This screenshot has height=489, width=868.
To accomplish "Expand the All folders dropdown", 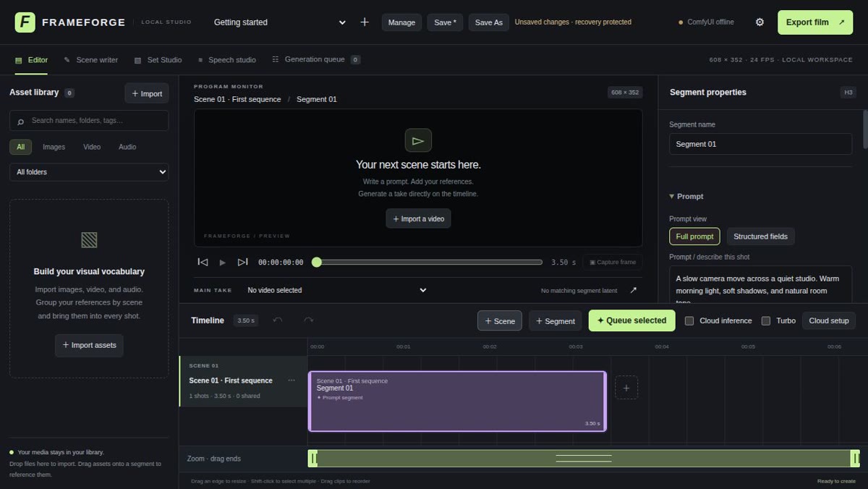I will 89,172.
